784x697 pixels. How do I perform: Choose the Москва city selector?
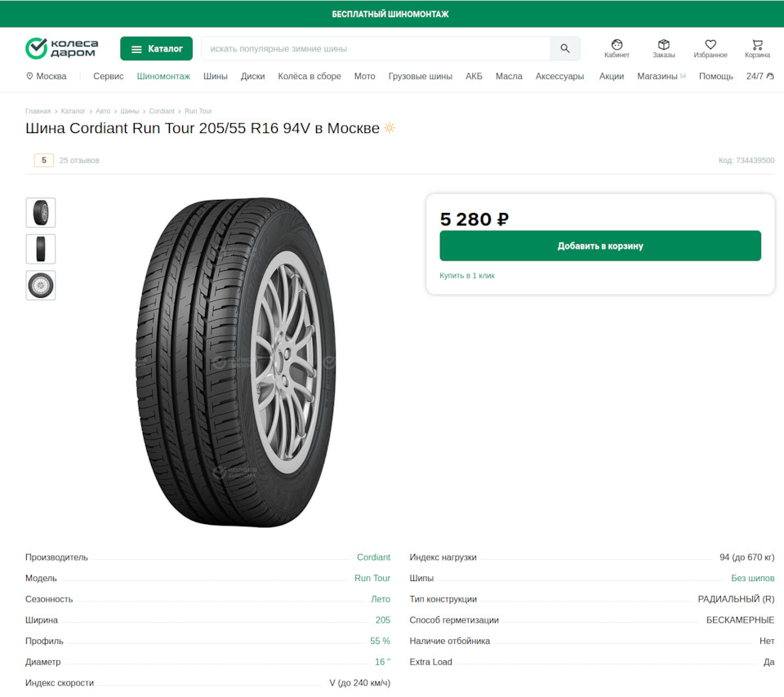[x=47, y=76]
